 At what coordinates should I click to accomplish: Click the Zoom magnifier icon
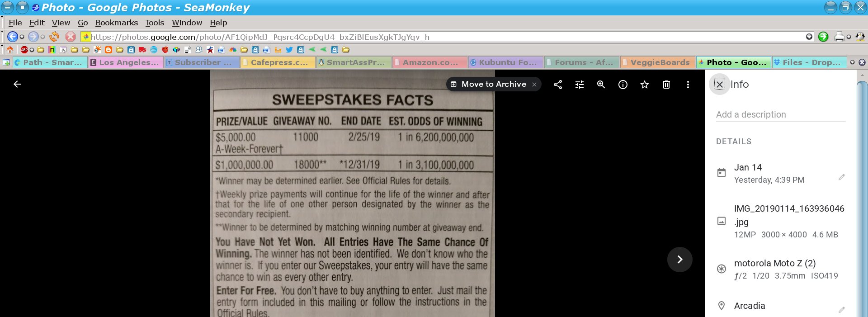(x=601, y=85)
